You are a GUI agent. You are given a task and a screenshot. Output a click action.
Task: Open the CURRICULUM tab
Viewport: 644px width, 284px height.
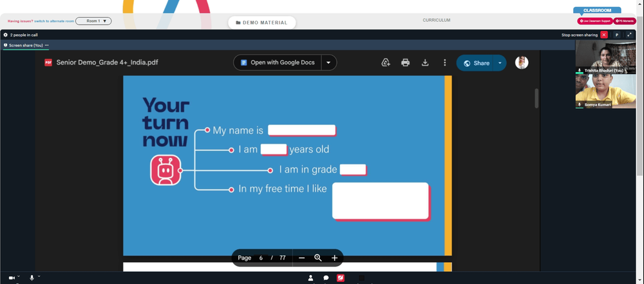tap(436, 20)
